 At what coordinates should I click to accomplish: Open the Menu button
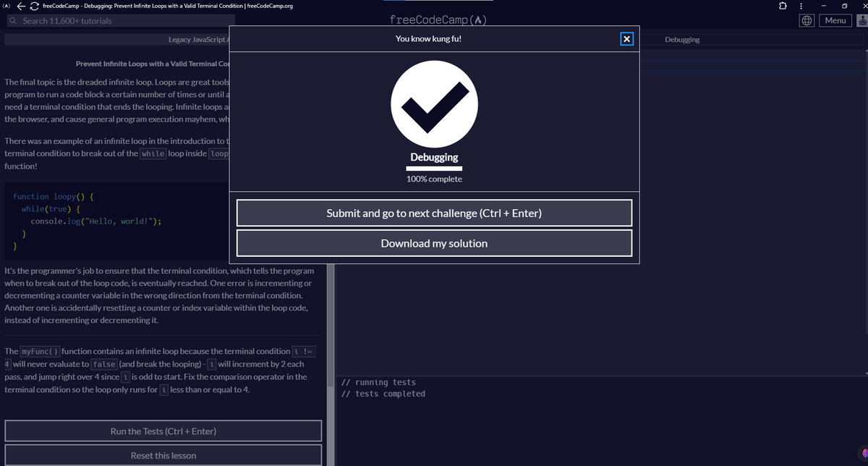(x=835, y=20)
